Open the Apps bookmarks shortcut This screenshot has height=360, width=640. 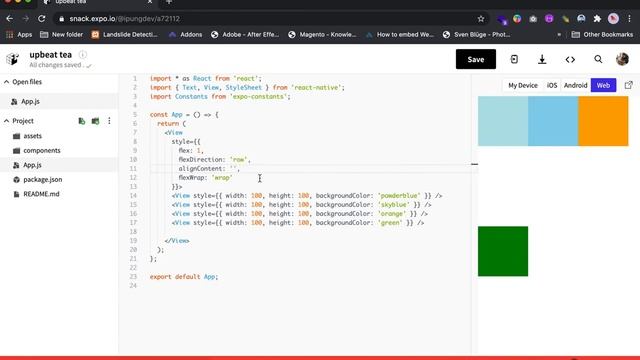click(x=19, y=35)
